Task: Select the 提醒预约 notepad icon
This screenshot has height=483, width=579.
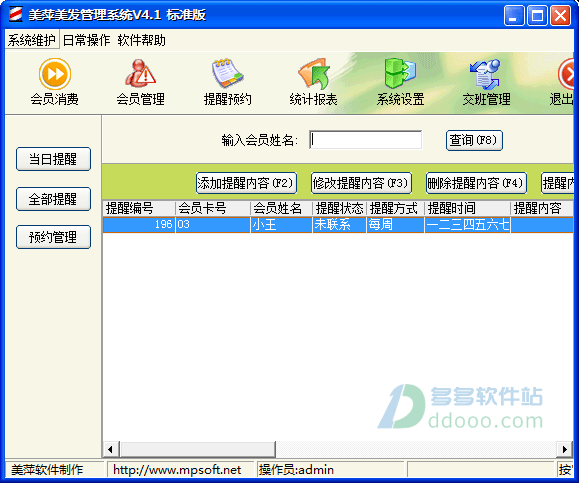Action: 227,73
